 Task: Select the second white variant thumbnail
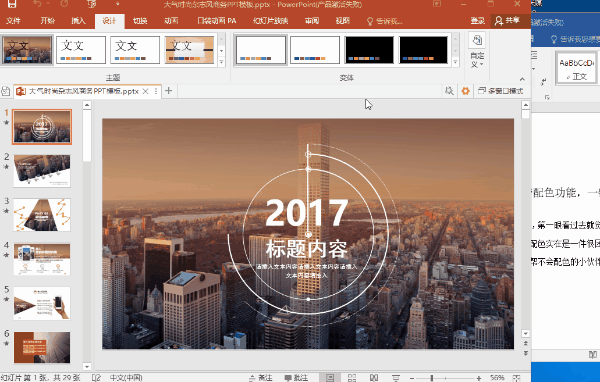click(315, 50)
